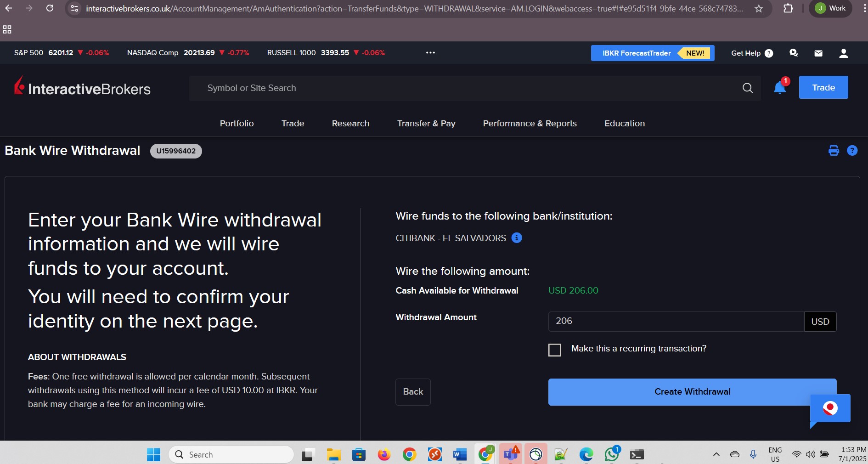This screenshot has width=868, height=464.
Task: Click RUSSELL 1000 index ticker
Action: click(x=326, y=53)
